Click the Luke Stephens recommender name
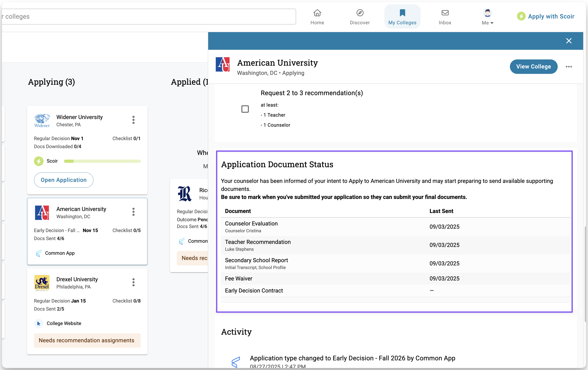588x370 pixels. [x=239, y=249]
